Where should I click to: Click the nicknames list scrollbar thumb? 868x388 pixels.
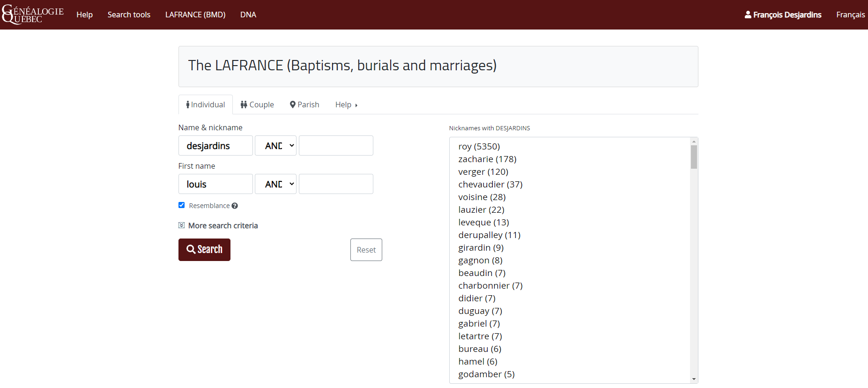click(x=694, y=157)
